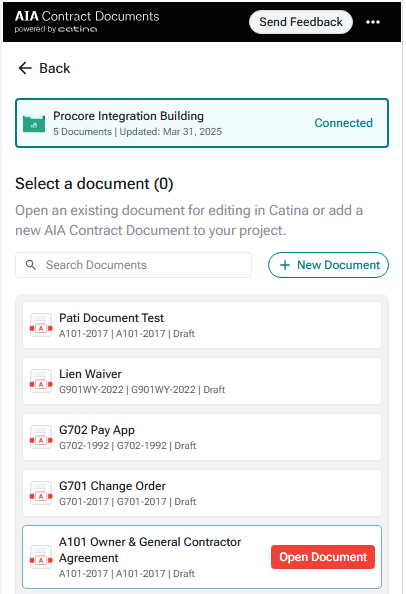Screen dimensions: 406x594
Task: Select the Pati Document Test row
Action: click(202, 325)
